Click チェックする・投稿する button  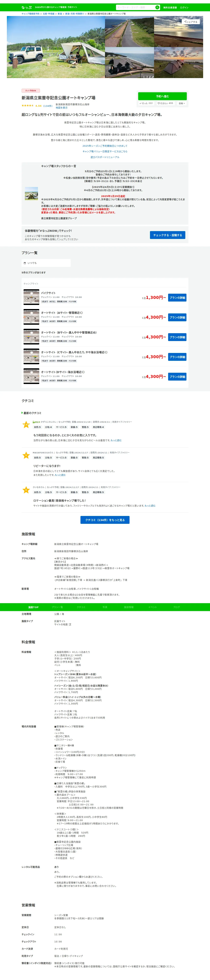coord(167,235)
